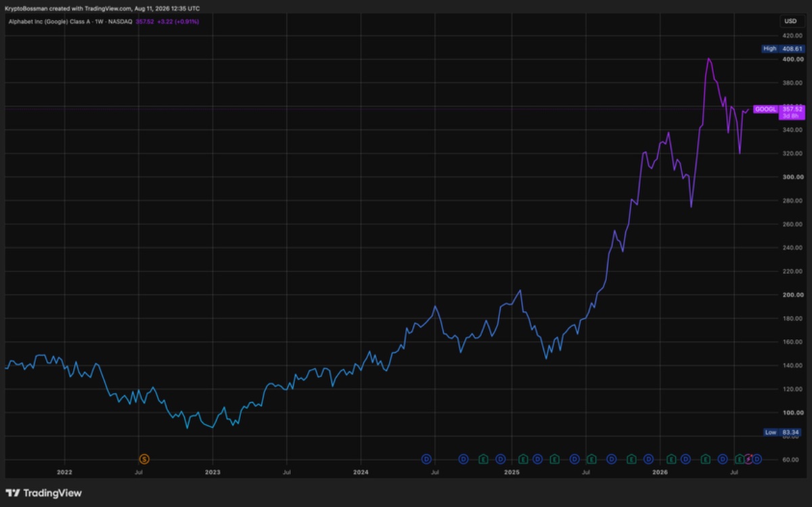Click the High 408.61 price label
This screenshot has width=812, height=507.
coord(782,49)
